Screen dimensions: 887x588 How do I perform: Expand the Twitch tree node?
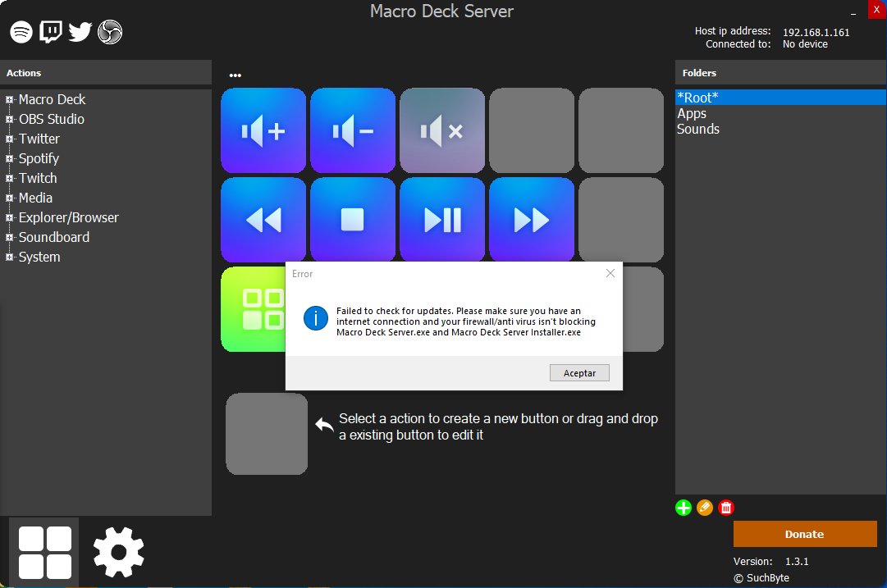(9, 178)
